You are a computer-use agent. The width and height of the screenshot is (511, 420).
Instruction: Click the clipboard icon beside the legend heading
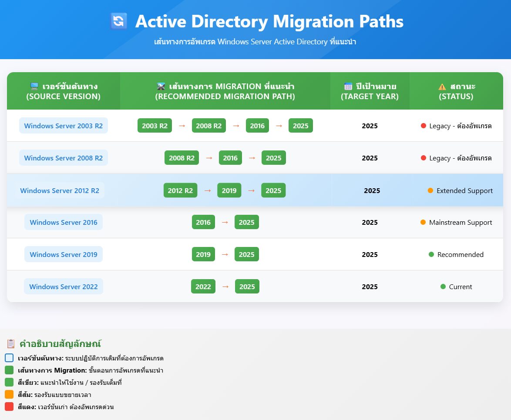point(11,344)
